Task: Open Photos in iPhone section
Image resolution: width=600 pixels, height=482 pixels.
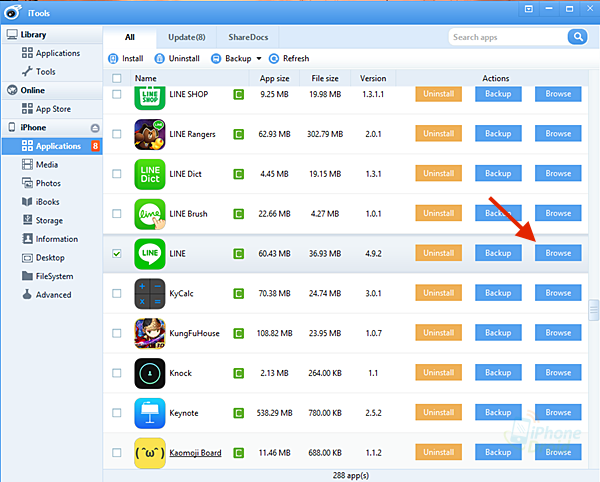Action: 41,183
